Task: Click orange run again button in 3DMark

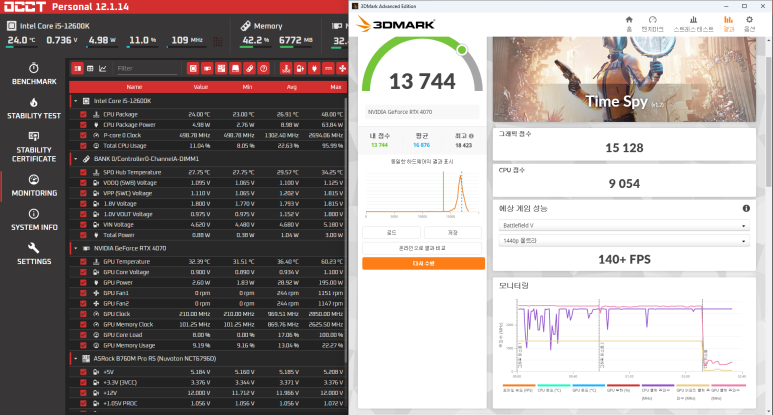Action: (423, 264)
